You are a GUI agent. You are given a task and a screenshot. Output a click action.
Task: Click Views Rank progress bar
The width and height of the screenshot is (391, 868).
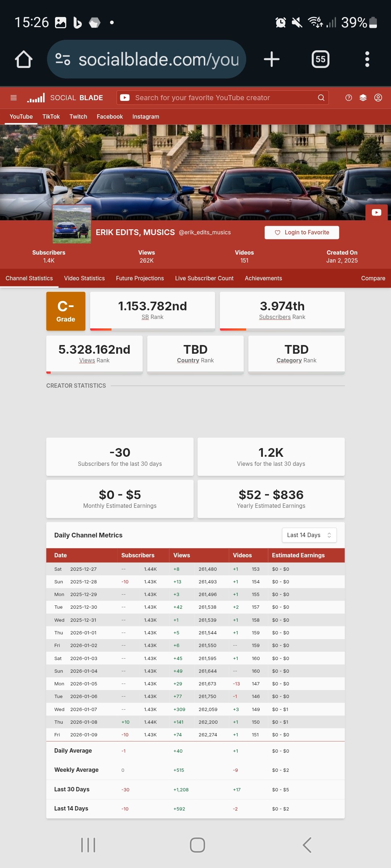tap(94, 373)
